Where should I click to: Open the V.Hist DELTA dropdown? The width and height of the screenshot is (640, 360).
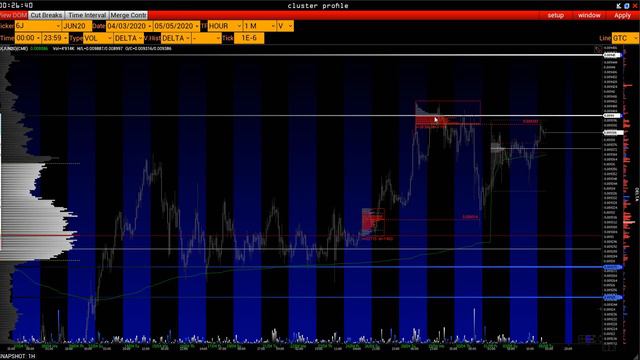[x=176, y=38]
